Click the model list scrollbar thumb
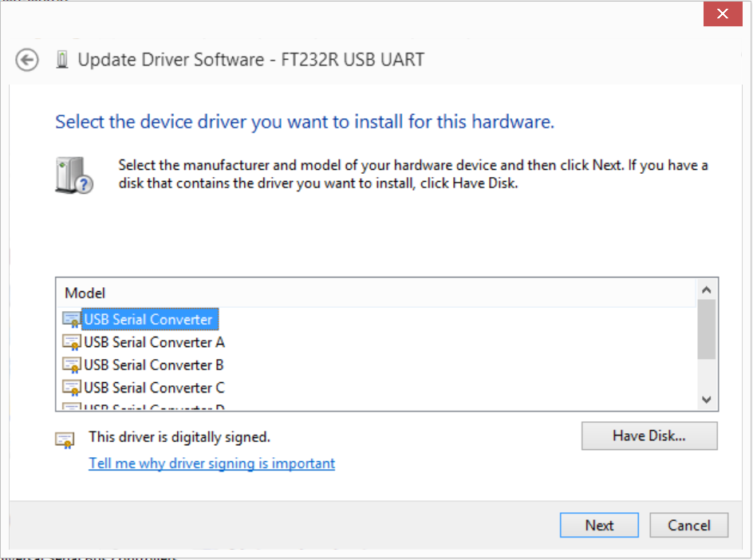Screen dimensions: 753x560 [x=707, y=329]
